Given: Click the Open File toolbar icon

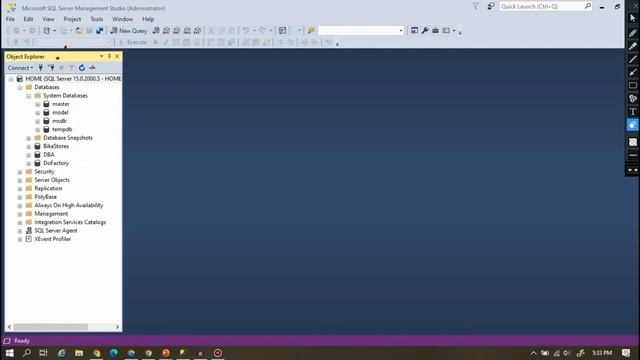Looking at the screenshot, I should (79, 31).
